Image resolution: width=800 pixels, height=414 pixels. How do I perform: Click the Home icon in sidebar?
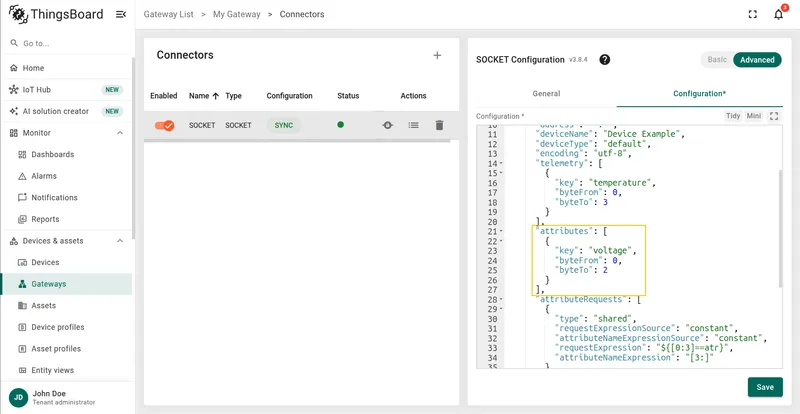pyautogui.click(x=14, y=68)
